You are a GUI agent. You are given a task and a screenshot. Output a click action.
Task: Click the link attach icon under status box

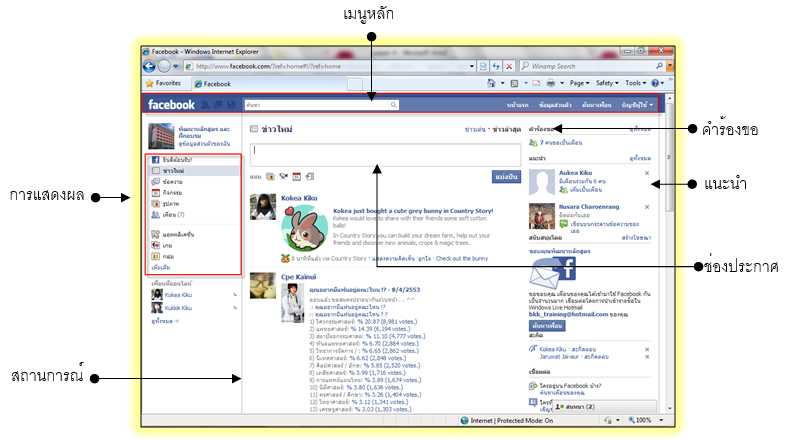tap(310, 176)
